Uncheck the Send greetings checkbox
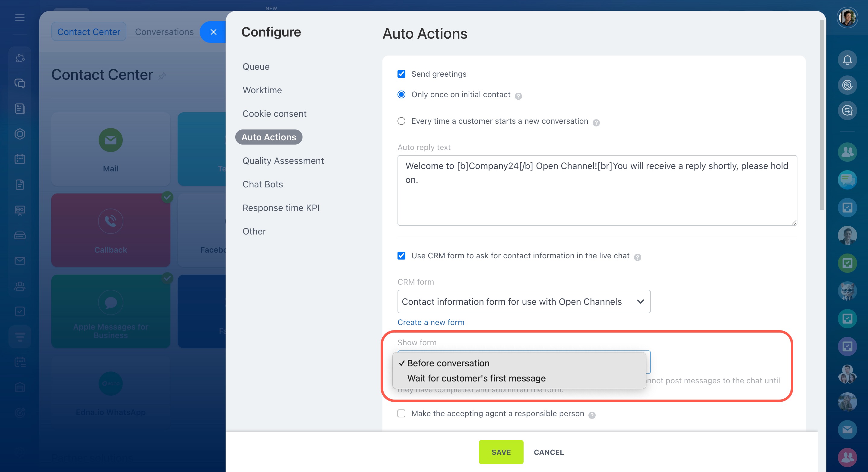 [x=401, y=74]
